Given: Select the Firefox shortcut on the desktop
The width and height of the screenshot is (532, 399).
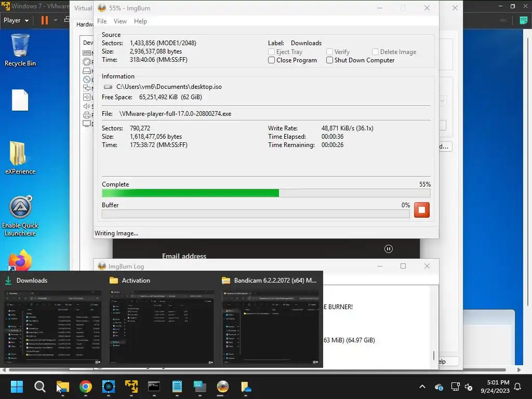Looking at the screenshot, I should click(x=20, y=260).
